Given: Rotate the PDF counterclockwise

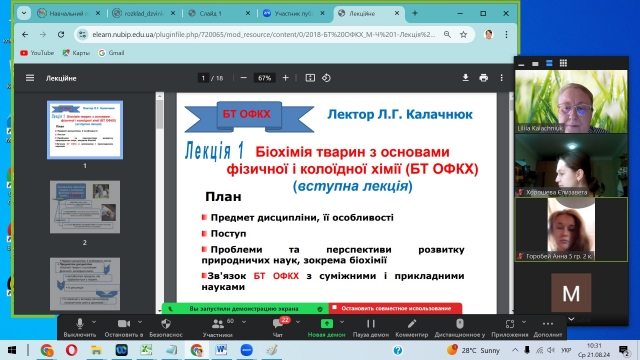Looking at the screenshot, I should pyautogui.click(x=326, y=78).
